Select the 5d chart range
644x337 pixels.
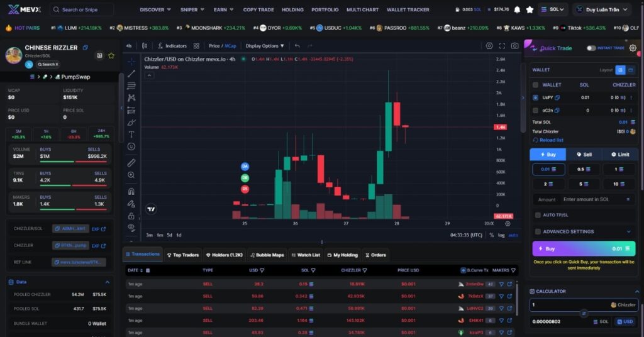pyautogui.click(x=170, y=235)
